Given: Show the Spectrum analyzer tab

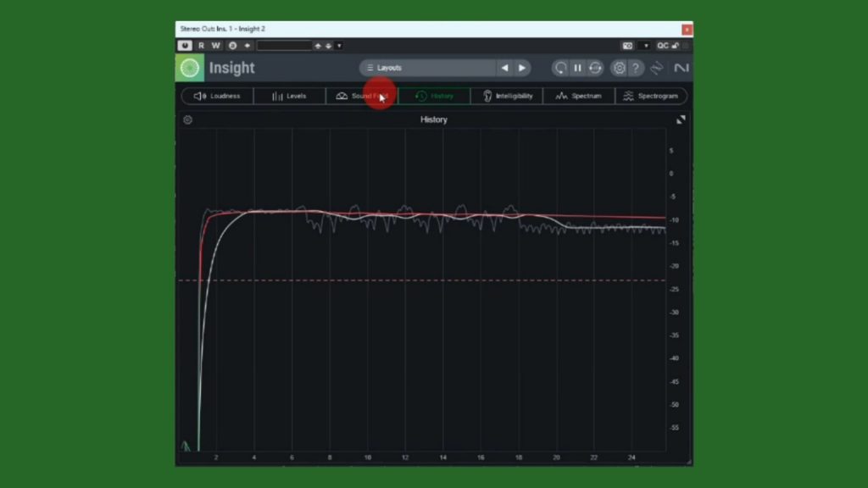Looking at the screenshot, I should (x=579, y=97).
